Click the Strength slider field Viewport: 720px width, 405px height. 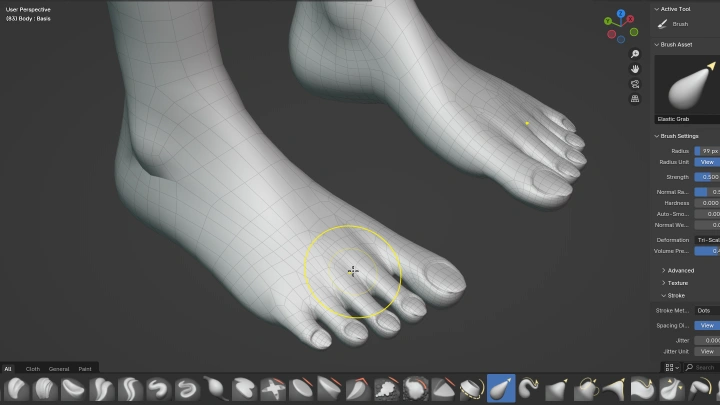pos(706,177)
